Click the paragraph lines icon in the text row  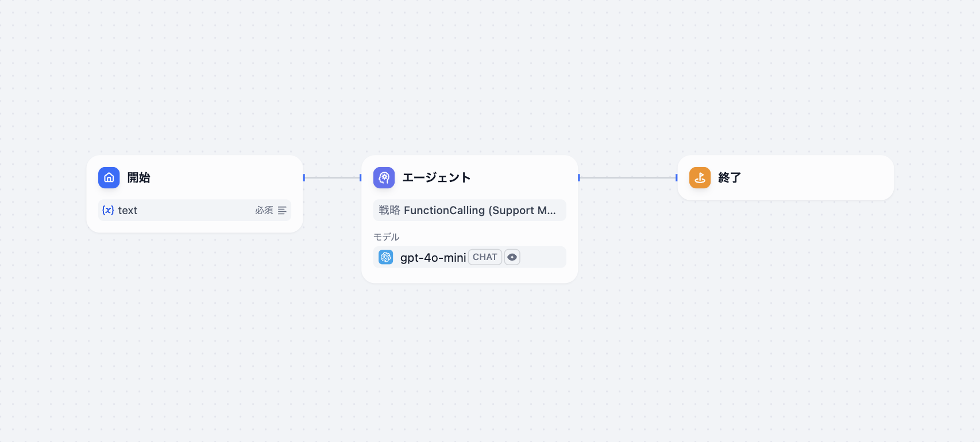(x=282, y=211)
